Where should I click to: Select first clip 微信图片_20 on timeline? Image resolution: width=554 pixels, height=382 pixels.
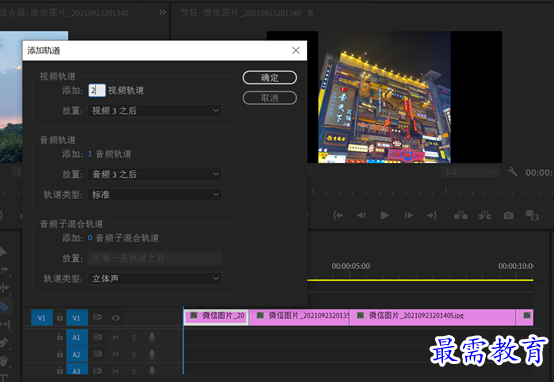tap(216, 317)
